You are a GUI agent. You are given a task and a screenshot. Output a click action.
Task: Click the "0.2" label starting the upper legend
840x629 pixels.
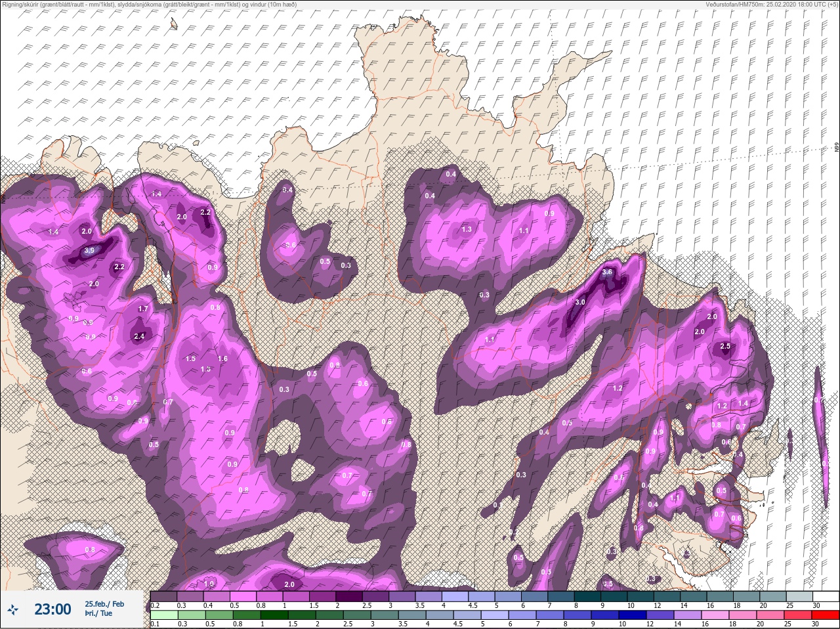[x=155, y=605]
